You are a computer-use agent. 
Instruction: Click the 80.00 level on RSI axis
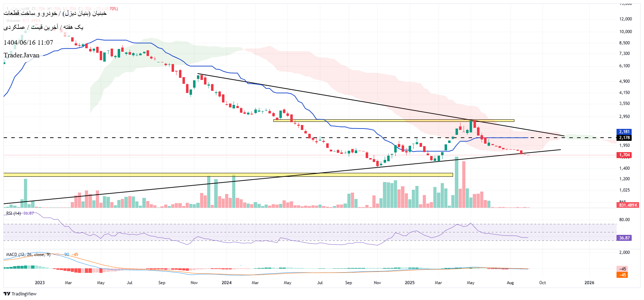coord(624,220)
